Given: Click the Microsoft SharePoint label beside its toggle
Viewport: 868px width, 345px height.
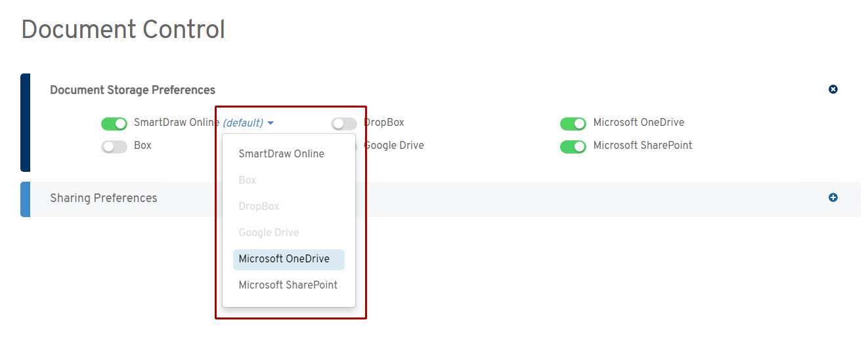Looking at the screenshot, I should [642, 146].
